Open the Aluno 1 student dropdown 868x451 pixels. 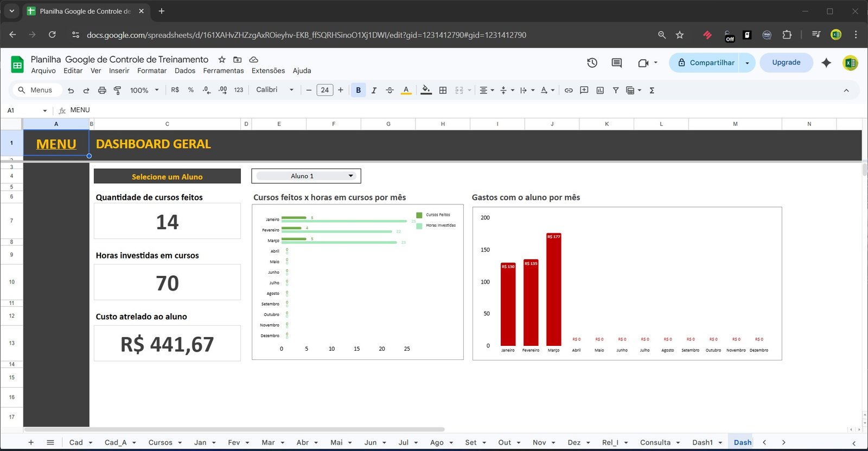click(x=306, y=176)
